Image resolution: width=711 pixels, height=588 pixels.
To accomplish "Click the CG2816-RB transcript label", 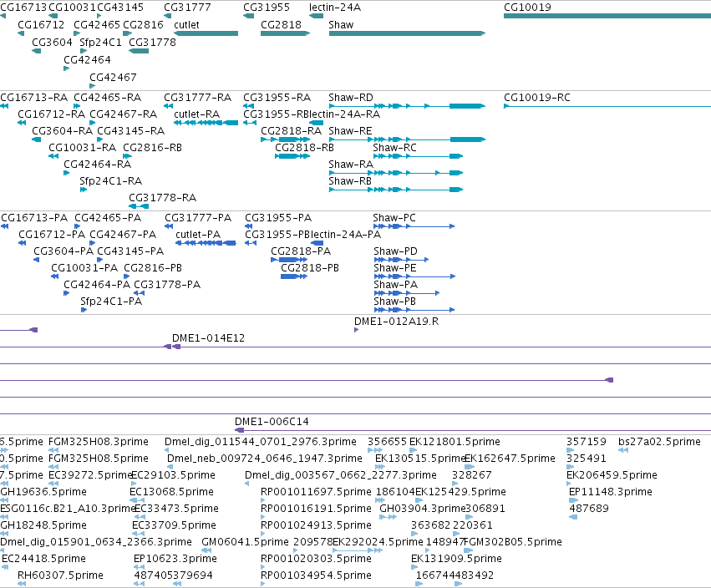I will (153, 148).
